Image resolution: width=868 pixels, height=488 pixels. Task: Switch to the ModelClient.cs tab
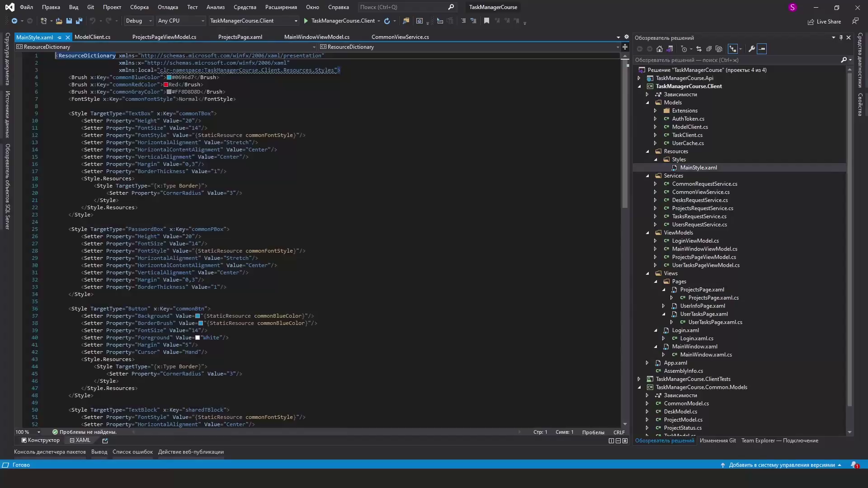click(x=93, y=37)
